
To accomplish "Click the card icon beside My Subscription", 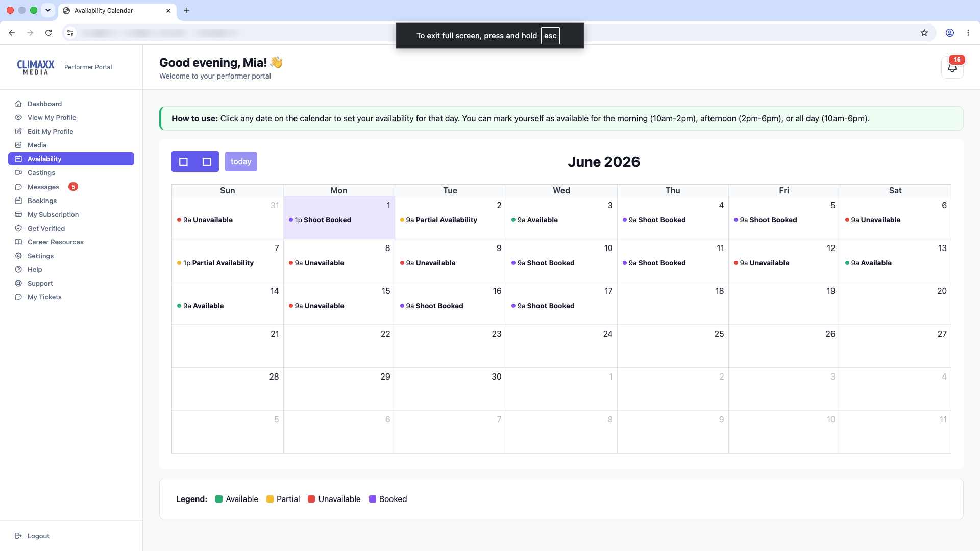I will tap(18, 214).
